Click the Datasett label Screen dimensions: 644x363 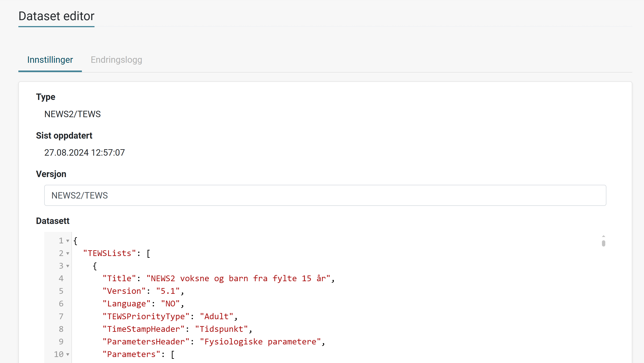pos(52,221)
